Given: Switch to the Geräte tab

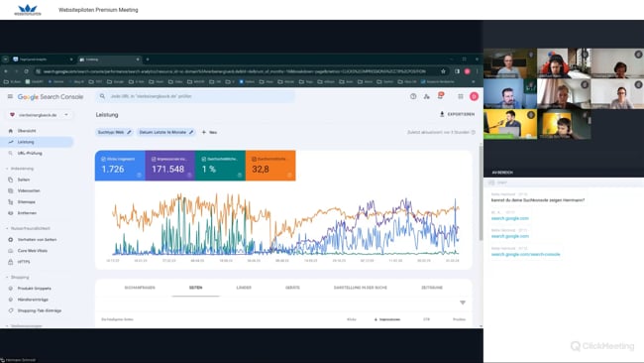Looking at the screenshot, I should tap(292, 288).
